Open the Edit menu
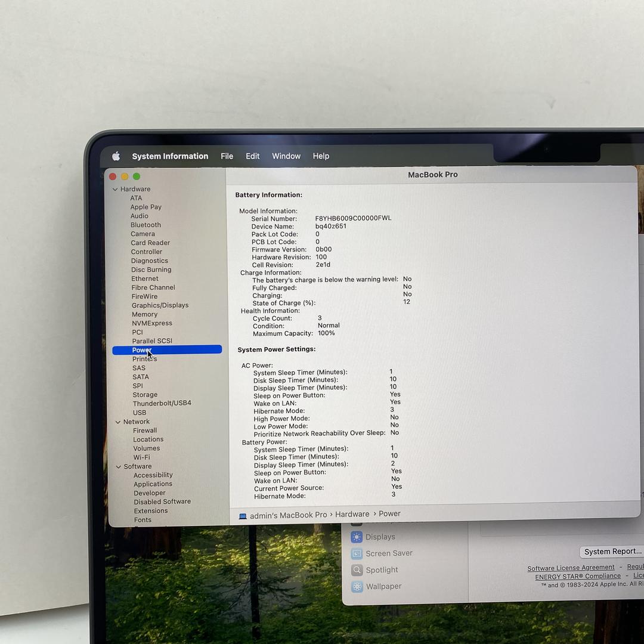The height and width of the screenshot is (644, 644). 253,156
